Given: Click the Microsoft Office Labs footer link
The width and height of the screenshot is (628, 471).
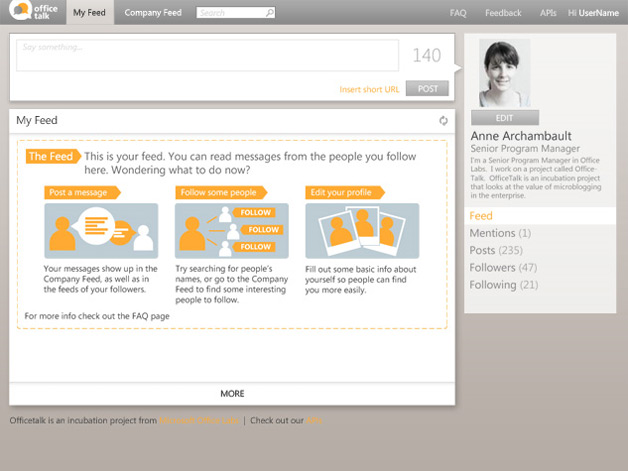Looking at the screenshot, I should coord(199,421).
